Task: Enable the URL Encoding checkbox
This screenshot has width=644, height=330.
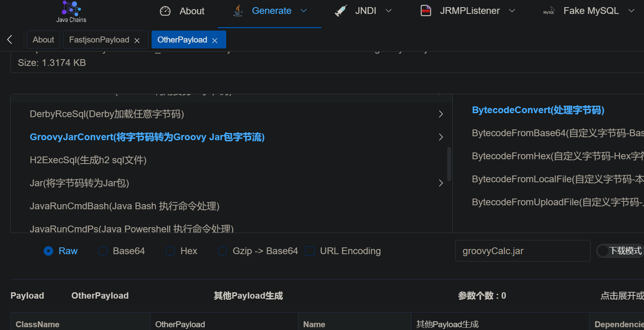Action: tap(310, 251)
